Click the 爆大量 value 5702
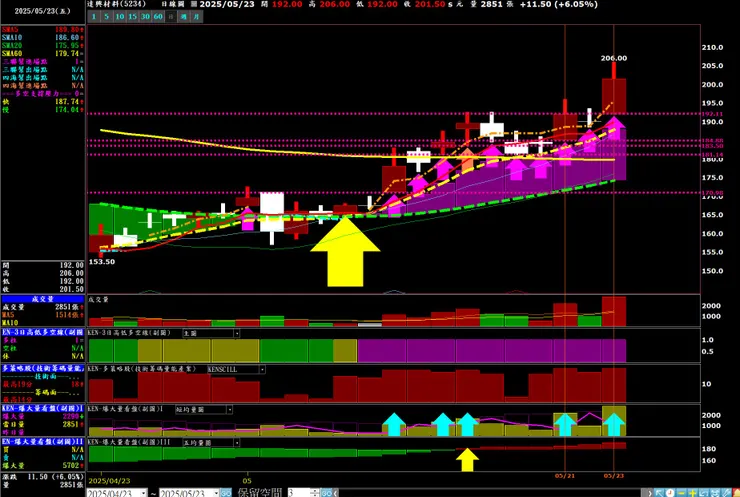The image size is (740, 497). pyautogui.click(x=72, y=465)
